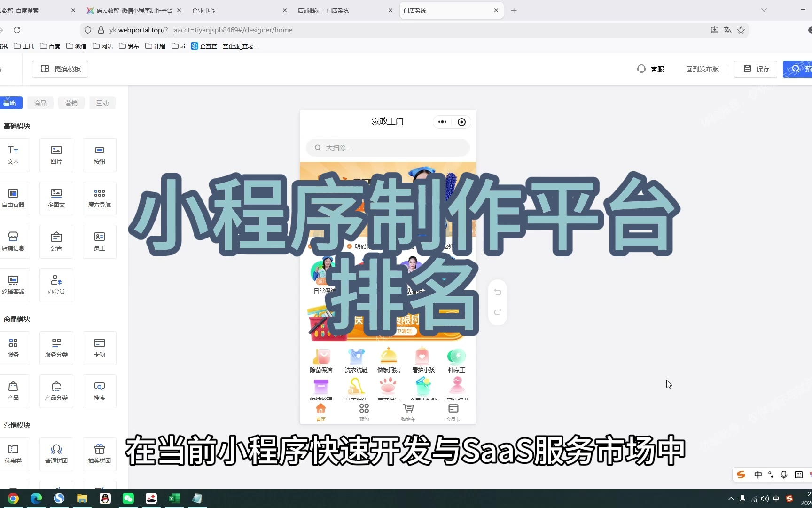The image size is (812, 508).
Task: Open WeChat from the taskbar
Action: [x=128, y=499]
